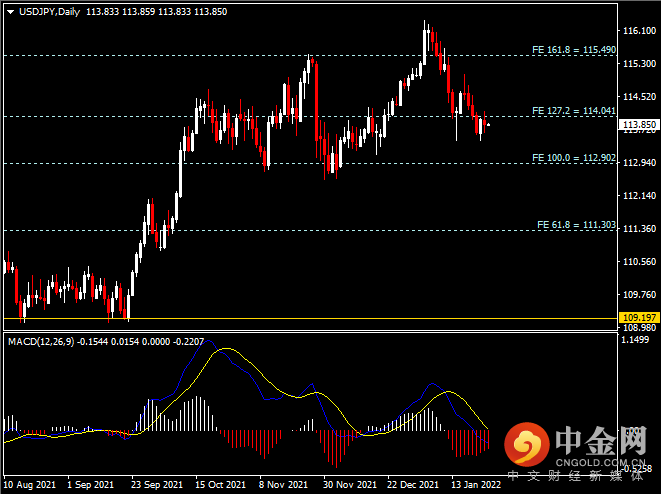Viewport: 661px width, 494px height.
Task: Click the OHLC values 113.833 113.859 113.833 113.850
Action: pyautogui.click(x=156, y=12)
